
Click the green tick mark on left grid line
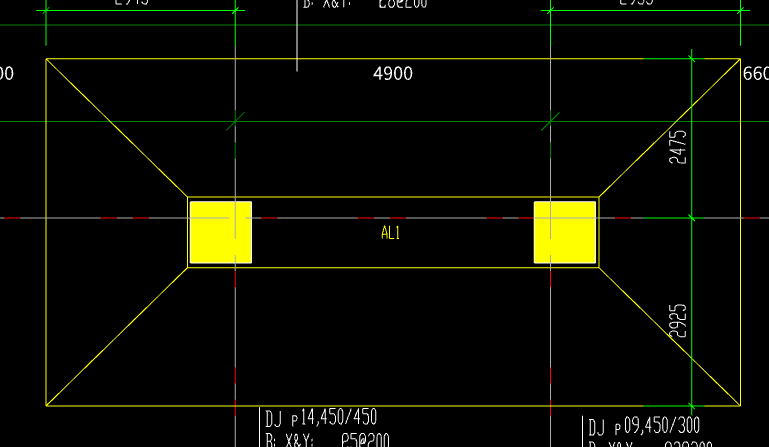click(x=234, y=122)
